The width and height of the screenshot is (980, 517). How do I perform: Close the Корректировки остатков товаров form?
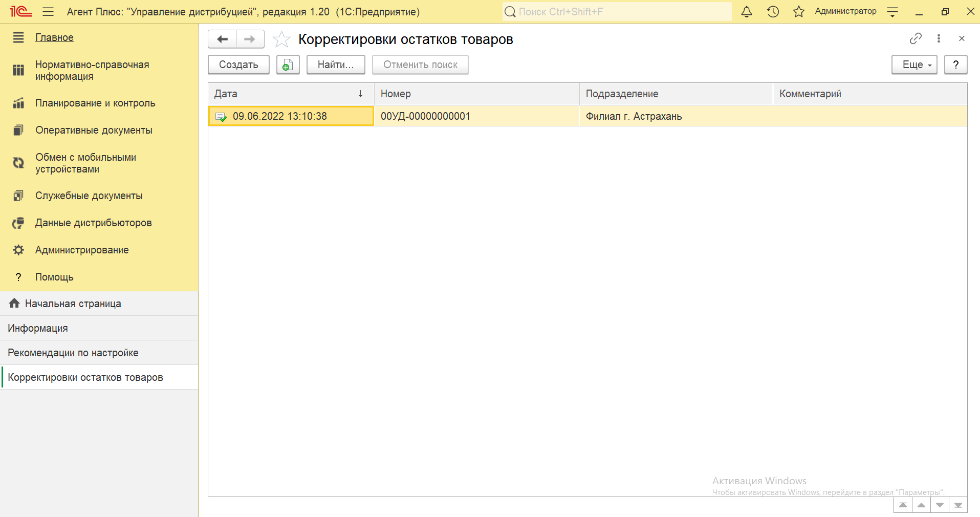[x=962, y=38]
